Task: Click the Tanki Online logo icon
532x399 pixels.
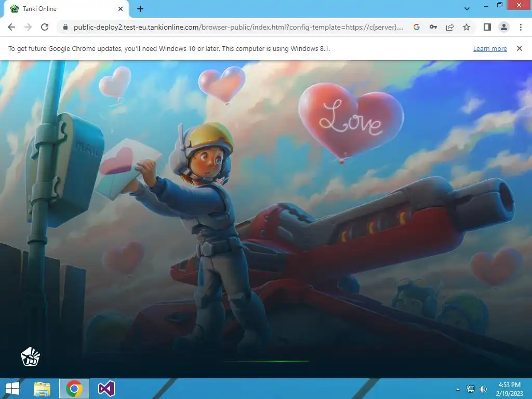Action: pyautogui.click(x=31, y=356)
